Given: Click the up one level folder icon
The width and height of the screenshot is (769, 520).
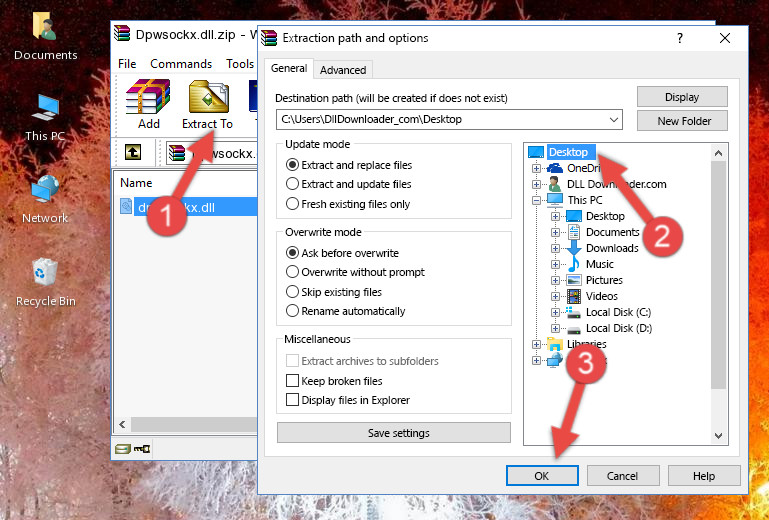Looking at the screenshot, I should tap(132, 153).
